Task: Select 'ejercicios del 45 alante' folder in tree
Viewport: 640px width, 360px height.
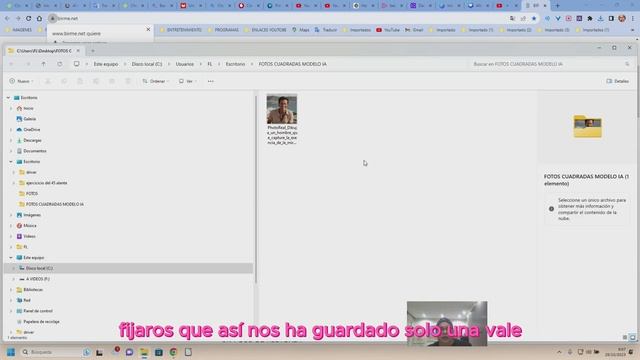Action: coord(46,183)
